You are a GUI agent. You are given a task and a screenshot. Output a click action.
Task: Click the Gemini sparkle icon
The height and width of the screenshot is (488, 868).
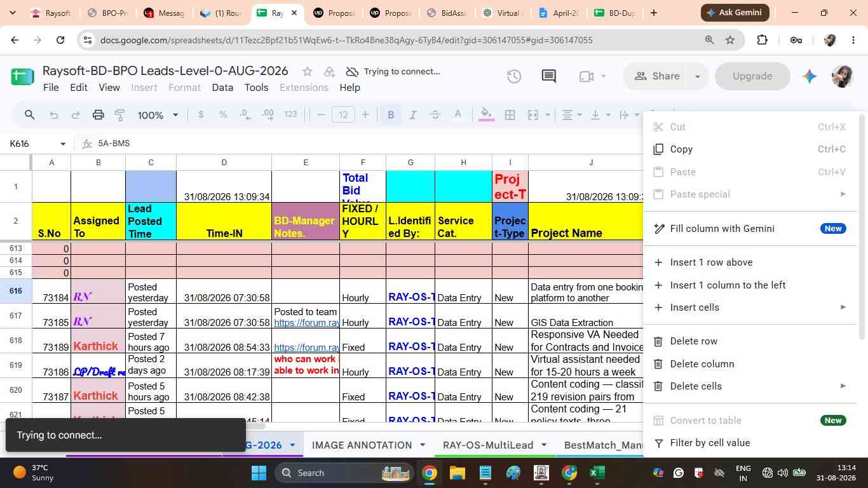coord(809,76)
